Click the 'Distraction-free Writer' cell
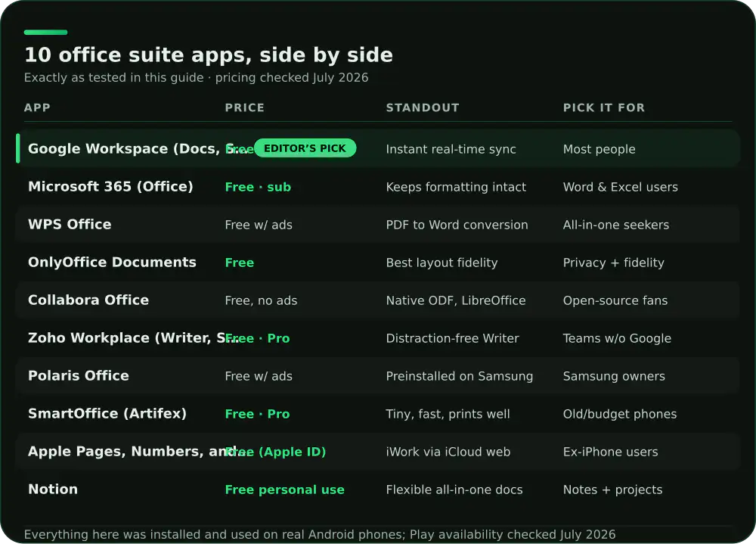This screenshot has width=756, height=544. click(452, 338)
